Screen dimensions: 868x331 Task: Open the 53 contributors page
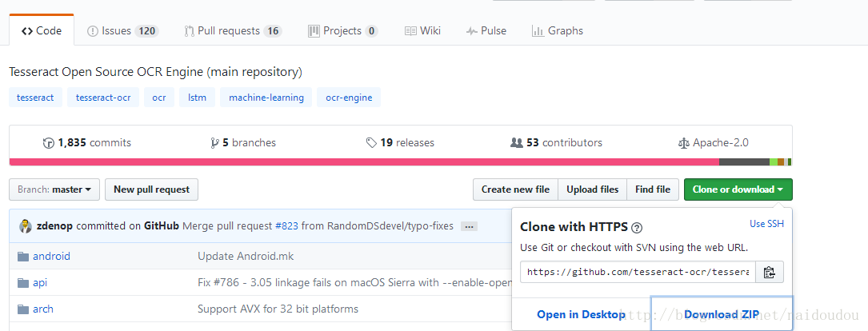pyautogui.click(x=556, y=142)
